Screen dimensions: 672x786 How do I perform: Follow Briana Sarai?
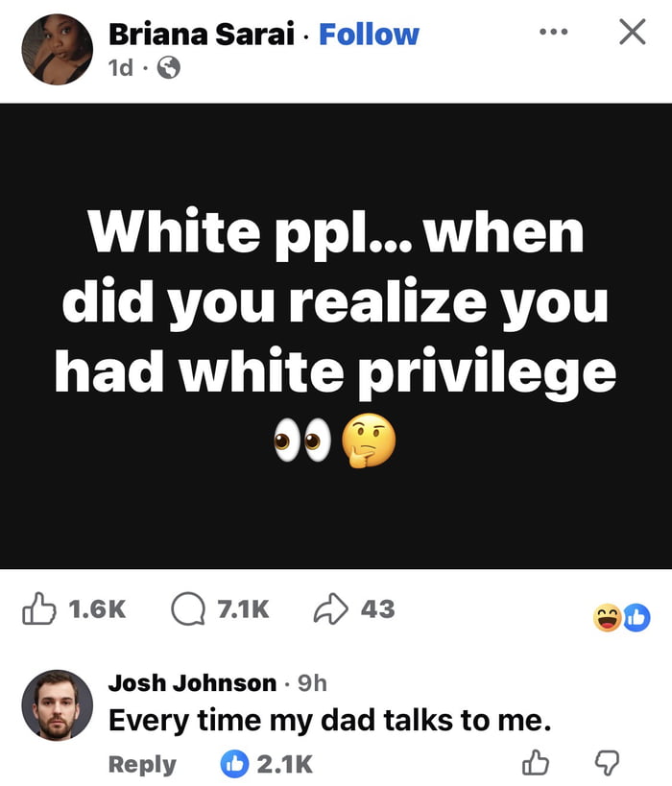pos(369,35)
